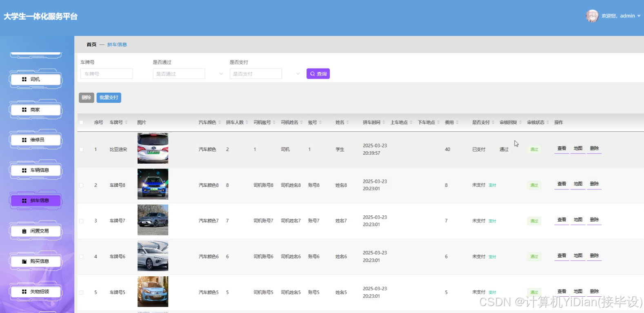Check the 车牌号6 row checkbox

[81, 257]
